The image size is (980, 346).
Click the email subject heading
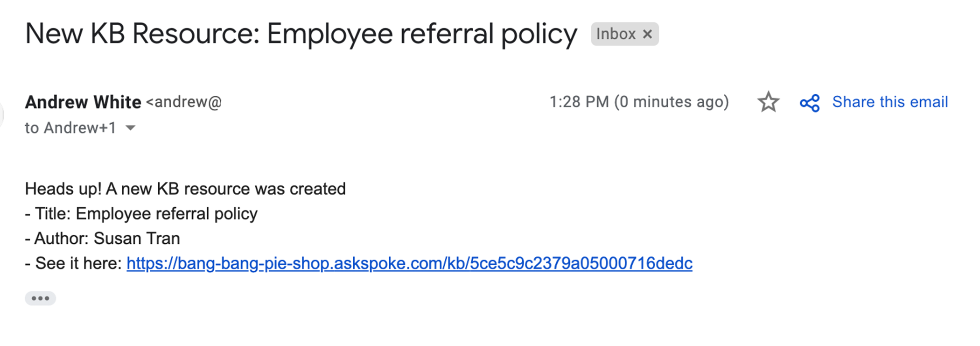(x=301, y=34)
